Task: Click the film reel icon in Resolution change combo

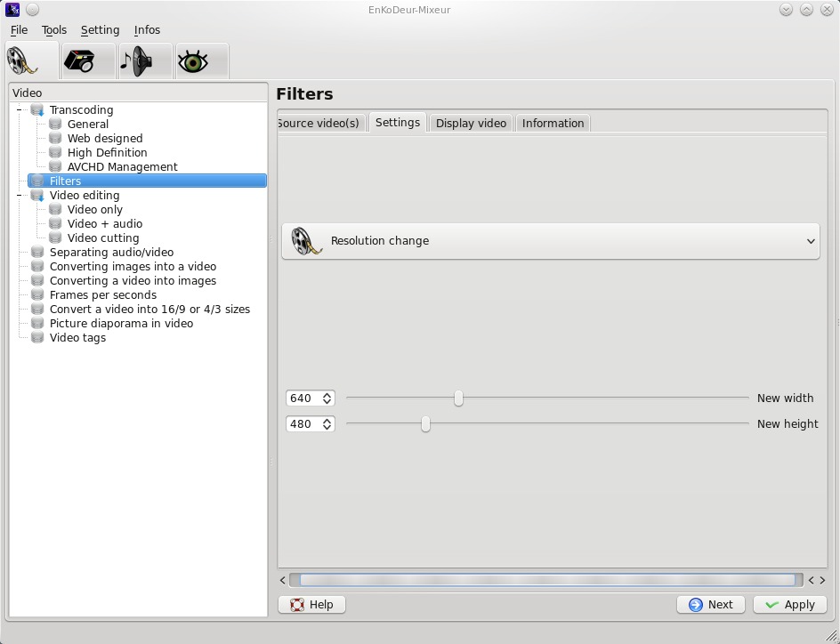Action: pyautogui.click(x=306, y=241)
